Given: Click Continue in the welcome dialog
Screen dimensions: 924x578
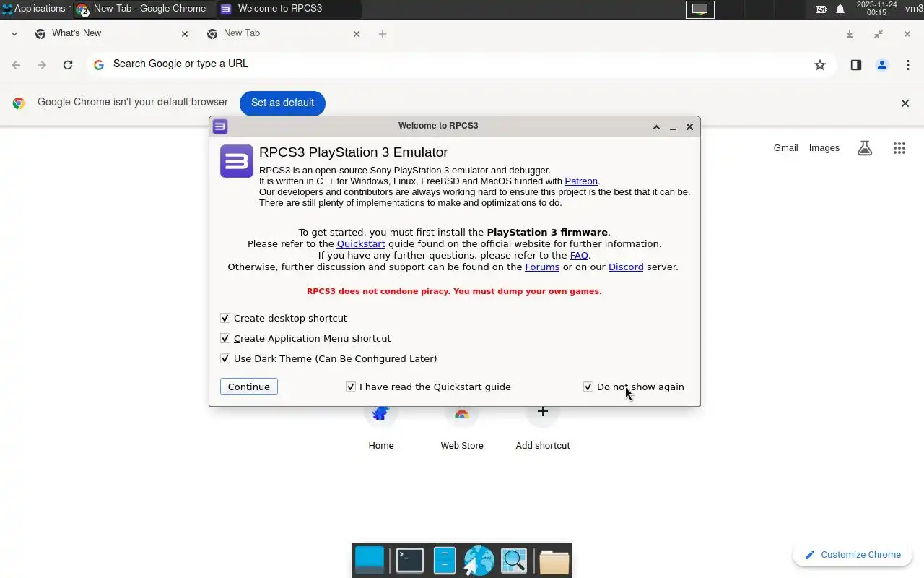Looking at the screenshot, I should click(249, 387).
